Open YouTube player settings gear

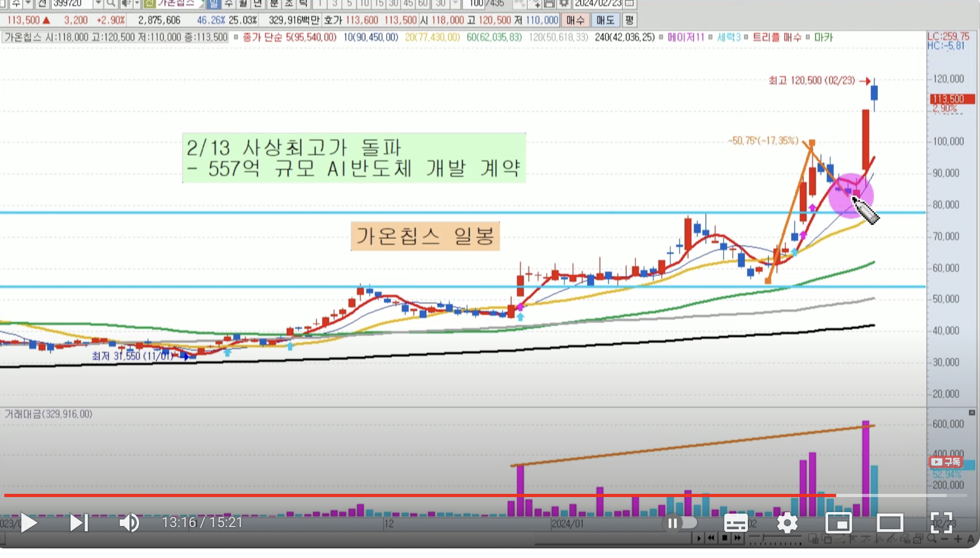tap(787, 523)
